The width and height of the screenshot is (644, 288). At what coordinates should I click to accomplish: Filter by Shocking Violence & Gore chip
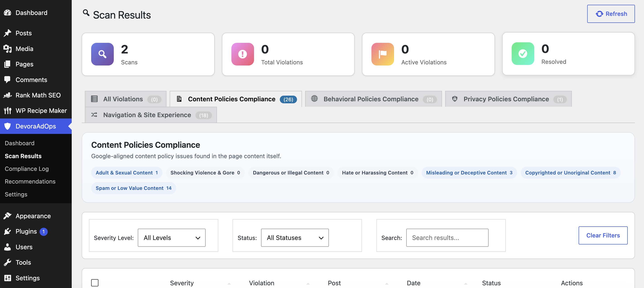pos(205,172)
